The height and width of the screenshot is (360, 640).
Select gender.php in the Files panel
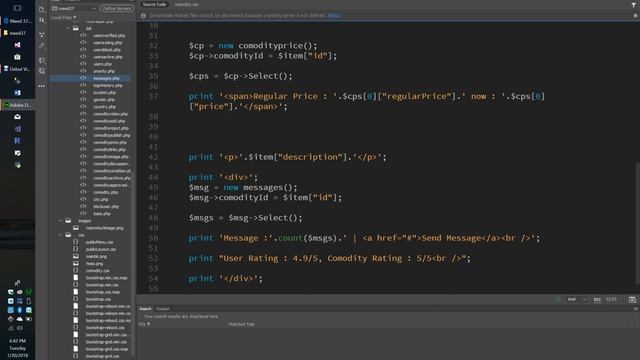104,100
